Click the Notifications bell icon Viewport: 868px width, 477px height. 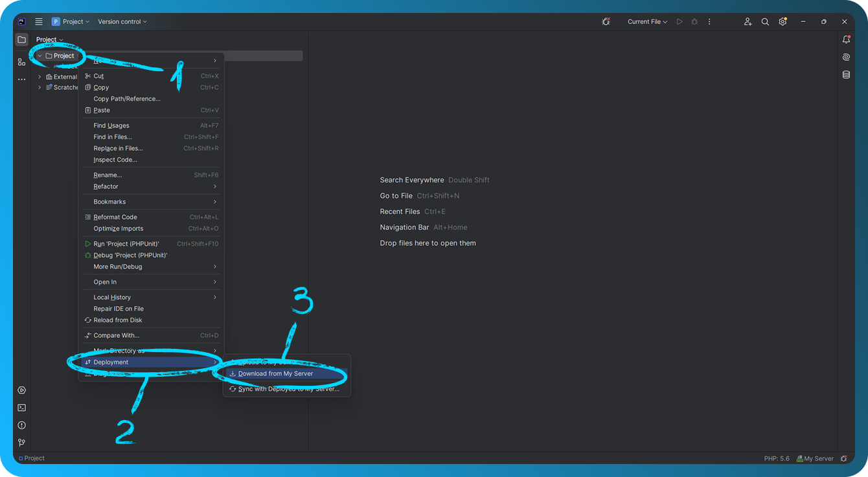pos(846,39)
